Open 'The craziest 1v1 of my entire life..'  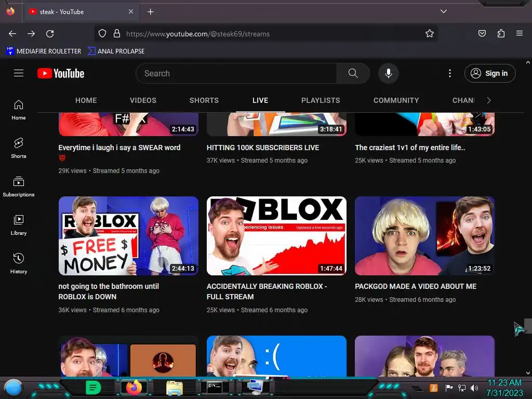tap(410, 148)
